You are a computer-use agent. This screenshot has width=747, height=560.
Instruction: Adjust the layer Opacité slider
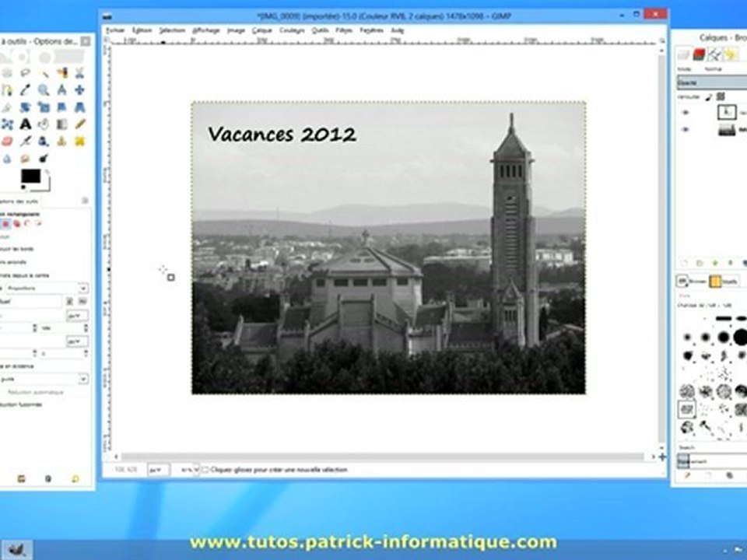tap(712, 83)
